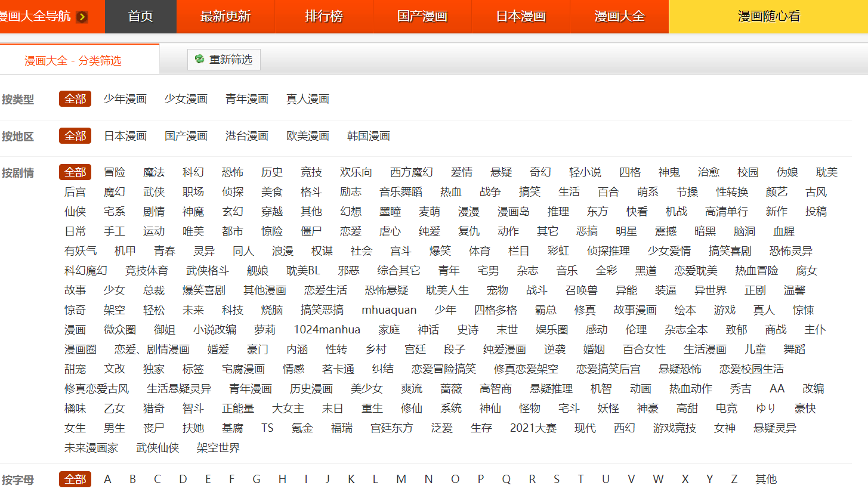Select the 性转换 plot tag

point(732,192)
